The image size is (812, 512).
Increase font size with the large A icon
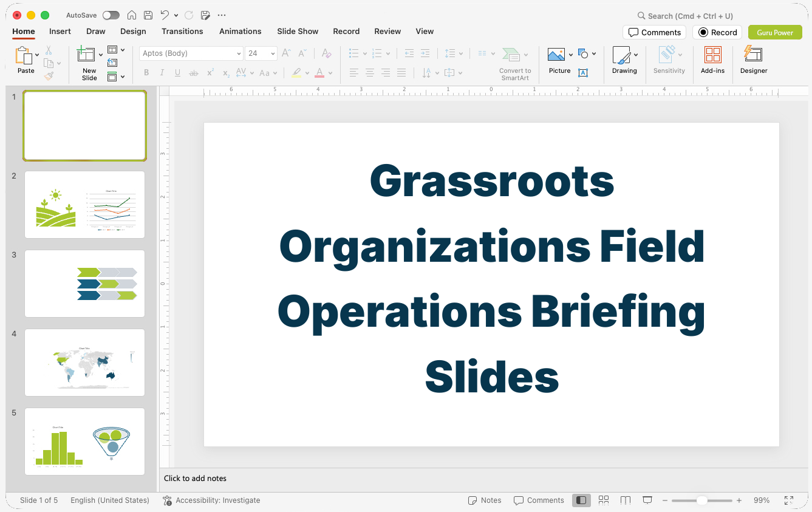[287, 53]
